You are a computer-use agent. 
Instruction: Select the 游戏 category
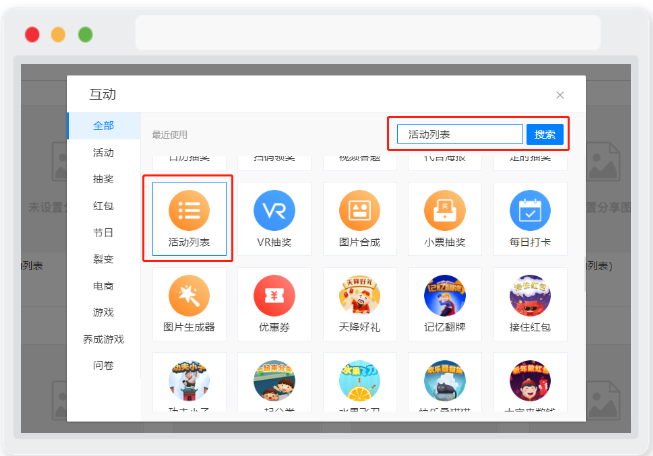104,312
